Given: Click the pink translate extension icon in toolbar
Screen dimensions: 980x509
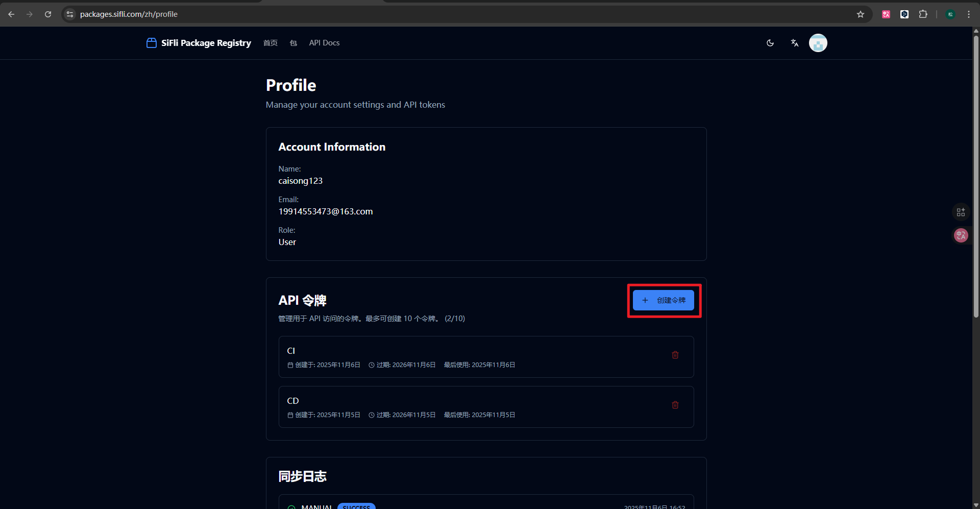Looking at the screenshot, I should [886, 14].
